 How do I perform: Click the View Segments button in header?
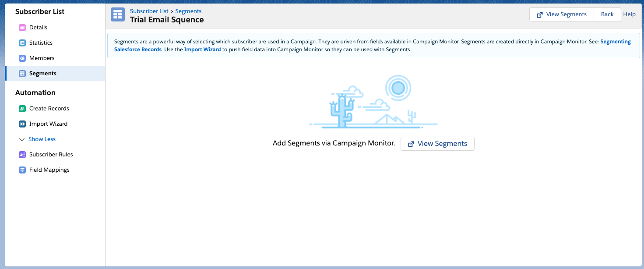[x=562, y=14]
